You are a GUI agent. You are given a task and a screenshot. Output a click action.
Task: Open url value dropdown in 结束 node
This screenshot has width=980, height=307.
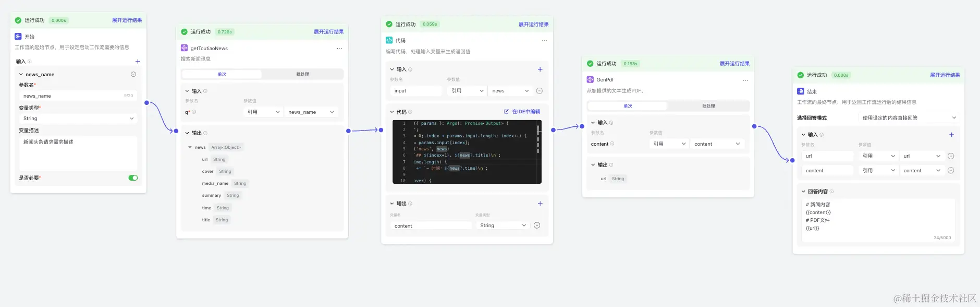click(922, 156)
